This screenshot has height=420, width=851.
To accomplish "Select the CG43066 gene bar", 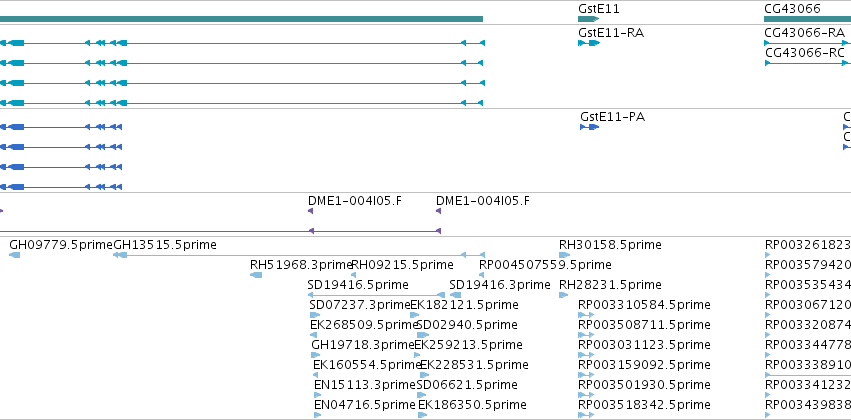I will pos(808,19).
